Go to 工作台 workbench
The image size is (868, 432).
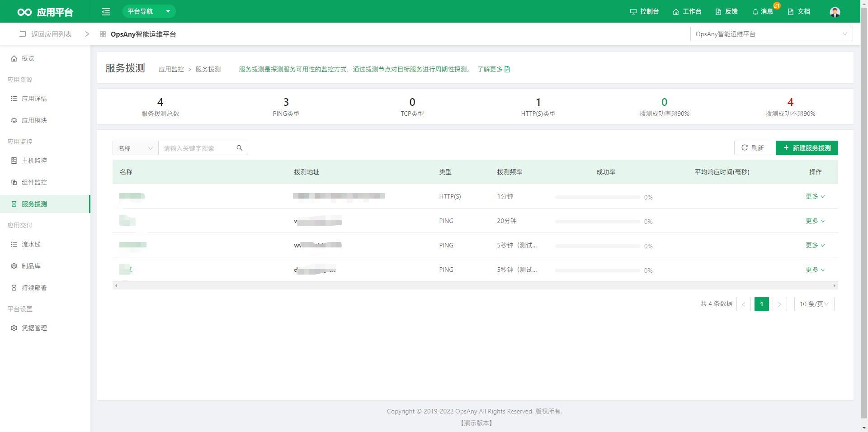point(687,11)
